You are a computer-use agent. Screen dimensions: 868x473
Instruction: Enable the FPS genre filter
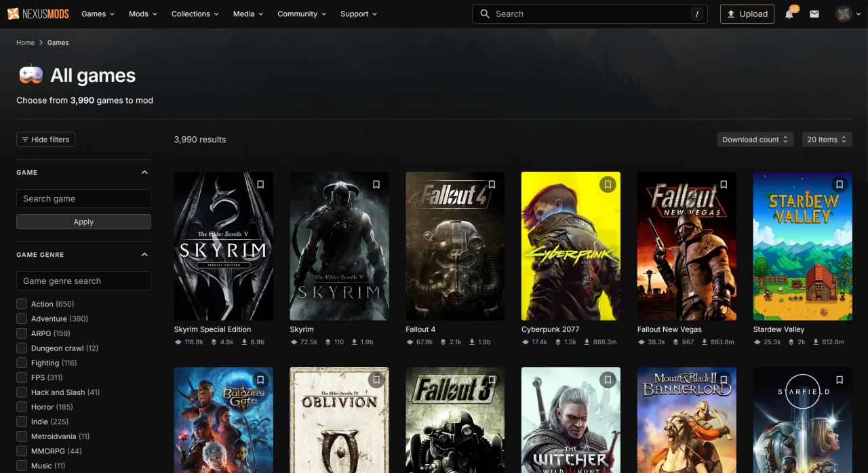[22, 377]
